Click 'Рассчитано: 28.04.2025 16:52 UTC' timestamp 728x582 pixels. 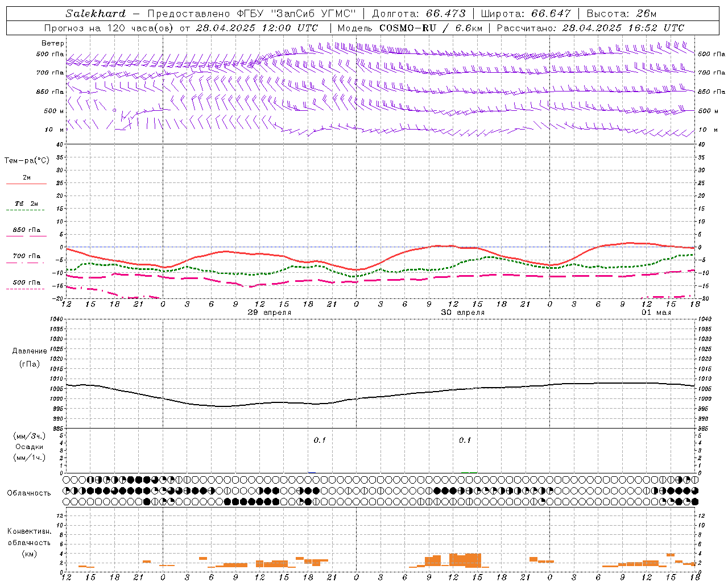[590, 28]
